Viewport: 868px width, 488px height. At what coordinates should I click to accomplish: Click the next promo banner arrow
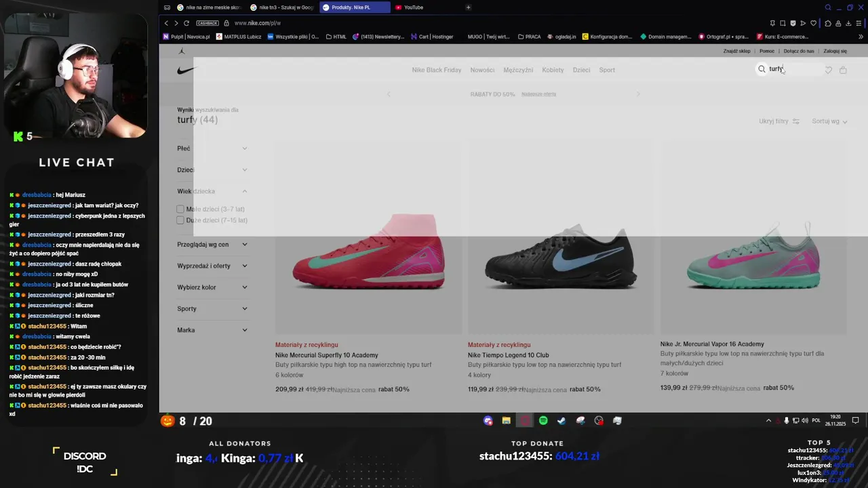coord(638,94)
